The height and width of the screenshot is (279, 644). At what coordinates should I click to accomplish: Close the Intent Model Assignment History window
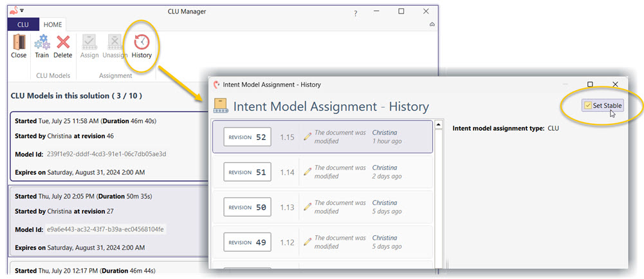click(615, 84)
